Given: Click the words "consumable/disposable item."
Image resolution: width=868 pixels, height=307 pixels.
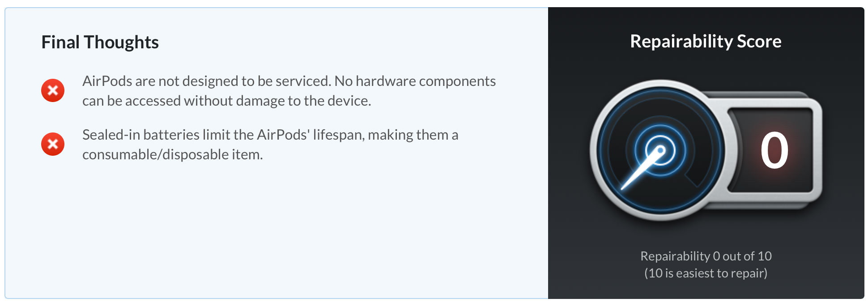Looking at the screenshot, I should pyautogui.click(x=172, y=154).
